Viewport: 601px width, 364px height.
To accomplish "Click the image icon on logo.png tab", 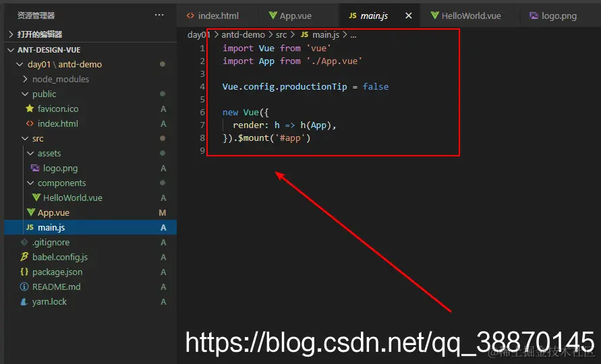I will click(534, 16).
